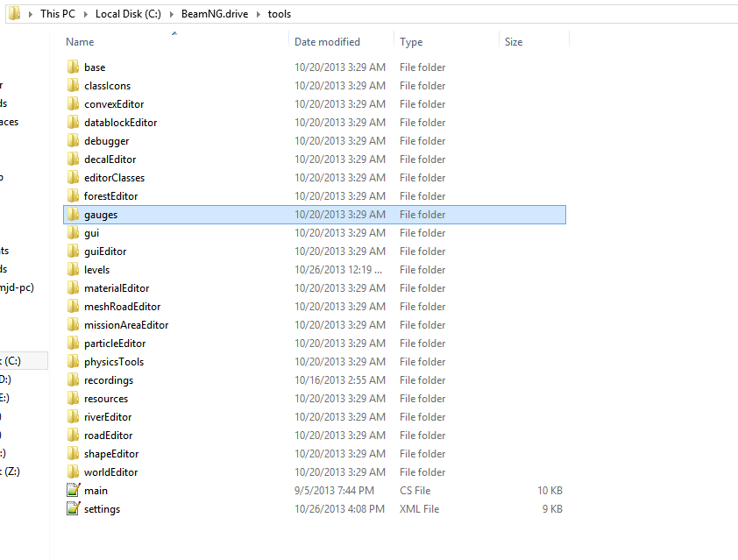Select the (Z:) drive in navigation pane
The width and height of the screenshot is (738, 560).
coord(11,471)
